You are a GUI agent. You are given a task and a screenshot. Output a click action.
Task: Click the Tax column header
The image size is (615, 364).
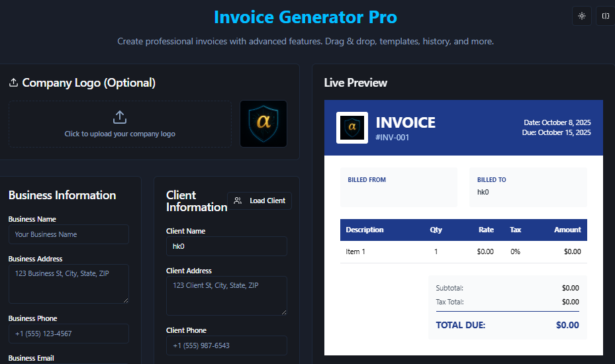coord(516,230)
